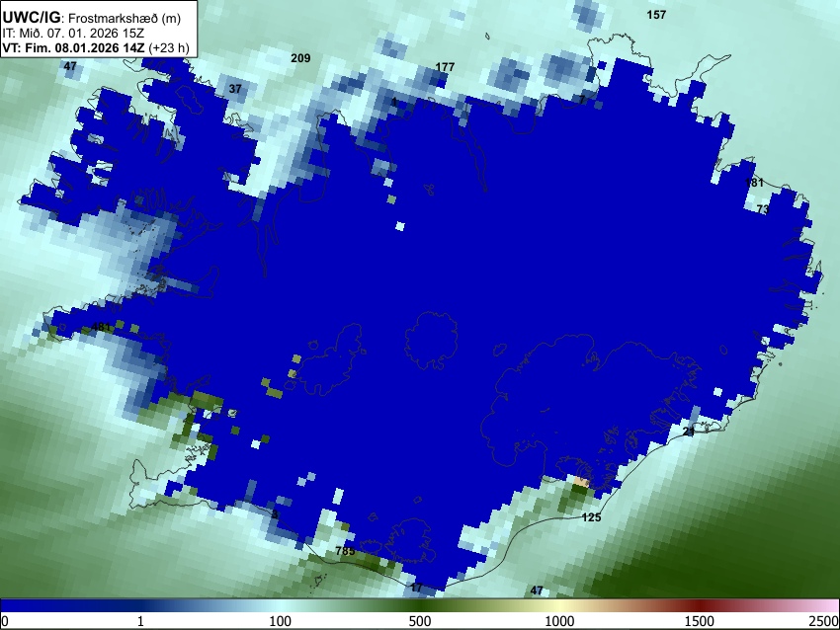
Task: Click the 209 value off the north coast
Action: pos(300,58)
